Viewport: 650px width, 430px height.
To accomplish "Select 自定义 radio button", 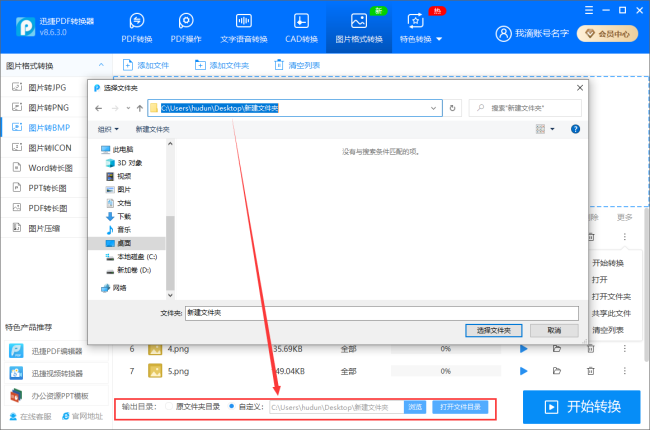I will (231, 406).
